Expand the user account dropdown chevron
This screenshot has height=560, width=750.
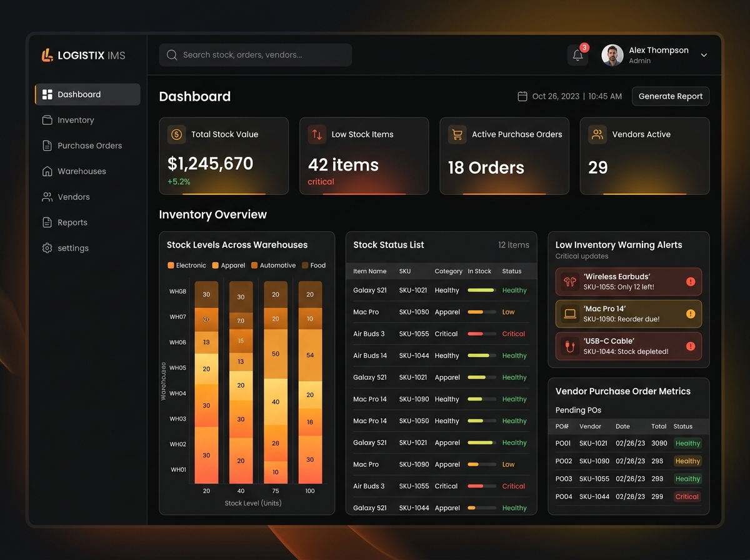click(704, 55)
